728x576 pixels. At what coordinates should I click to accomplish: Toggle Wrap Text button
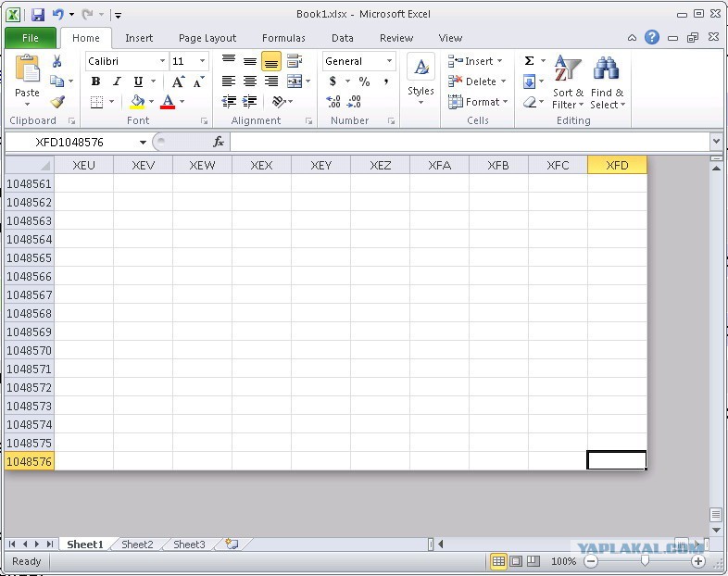pyautogui.click(x=295, y=61)
